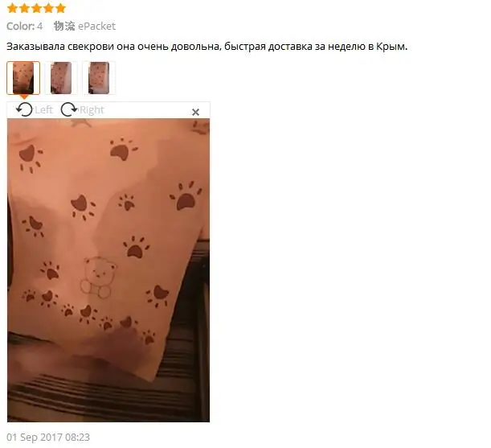Click the '01 Sep 2017 08:23' date stamp

pyautogui.click(x=48, y=437)
